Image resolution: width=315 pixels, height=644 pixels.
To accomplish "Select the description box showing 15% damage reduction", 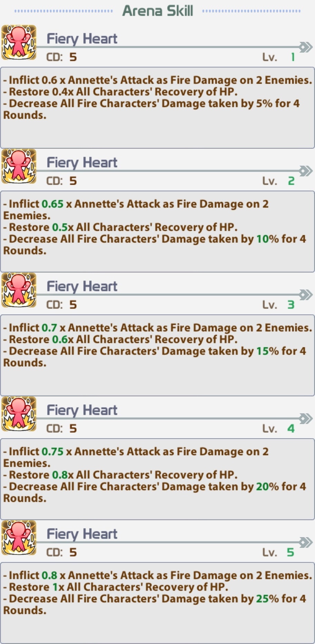I will [157, 356].
